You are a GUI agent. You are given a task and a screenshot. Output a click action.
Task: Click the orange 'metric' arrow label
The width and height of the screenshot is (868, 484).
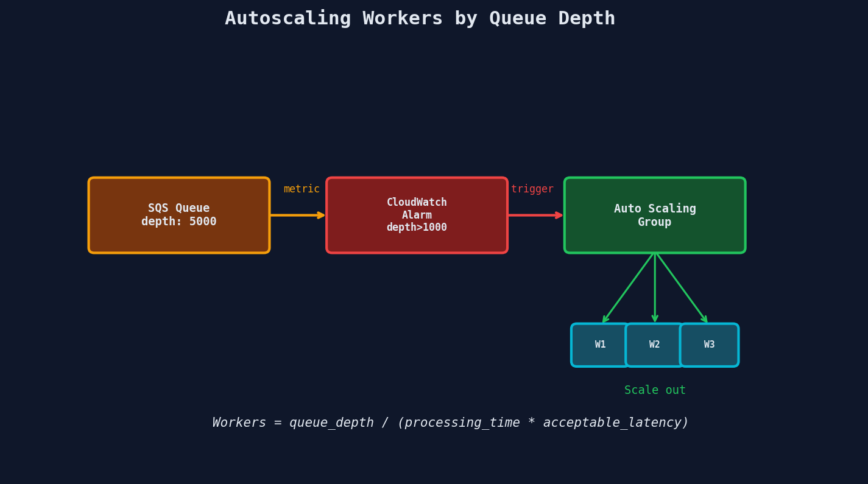pos(302,189)
